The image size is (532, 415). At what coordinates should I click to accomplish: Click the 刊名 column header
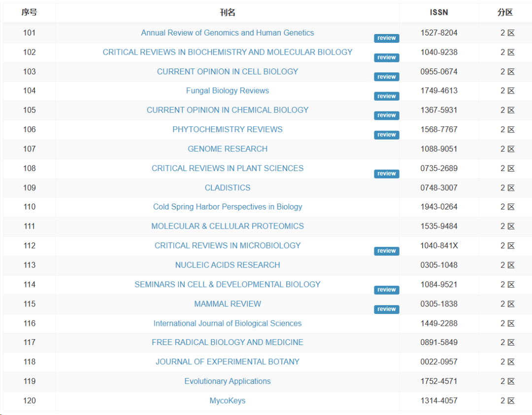[x=227, y=12]
